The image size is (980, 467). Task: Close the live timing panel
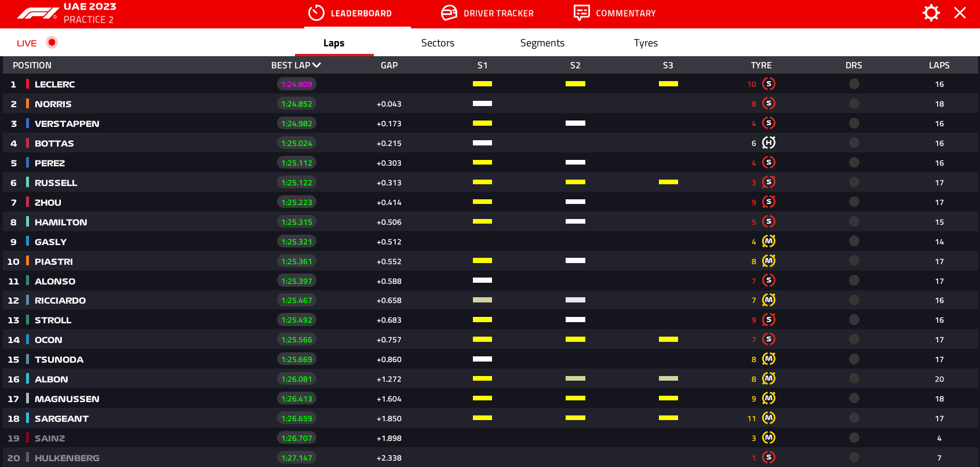960,13
